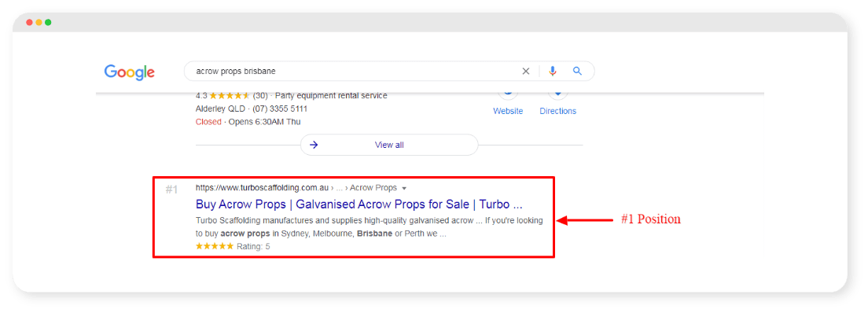Click the yellow minimize window dot
868x313 pixels.
pyautogui.click(x=39, y=22)
